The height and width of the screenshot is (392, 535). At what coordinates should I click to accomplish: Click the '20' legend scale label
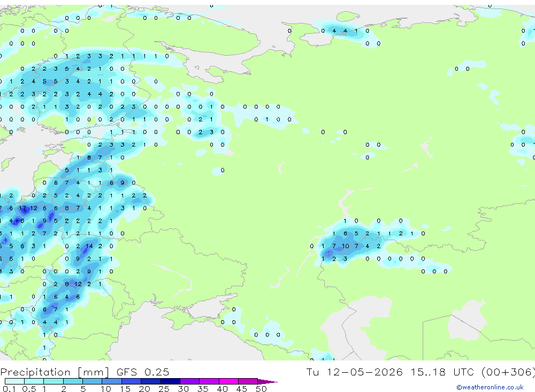[x=144, y=389]
